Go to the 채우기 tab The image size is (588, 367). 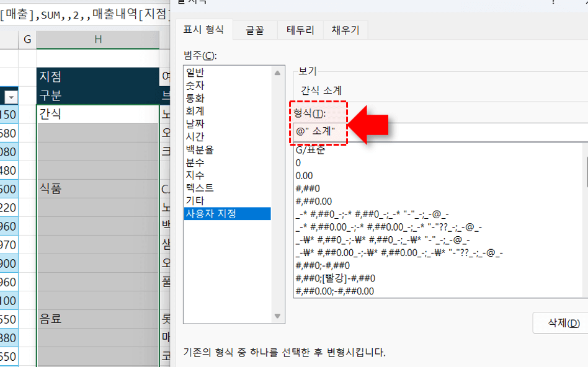tap(345, 30)
